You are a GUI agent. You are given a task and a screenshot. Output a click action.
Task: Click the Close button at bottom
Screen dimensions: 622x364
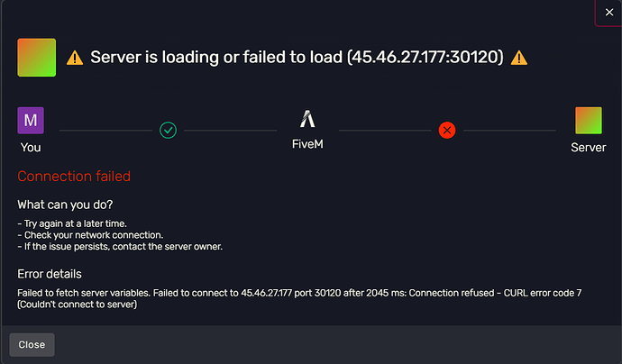point(32,344)
